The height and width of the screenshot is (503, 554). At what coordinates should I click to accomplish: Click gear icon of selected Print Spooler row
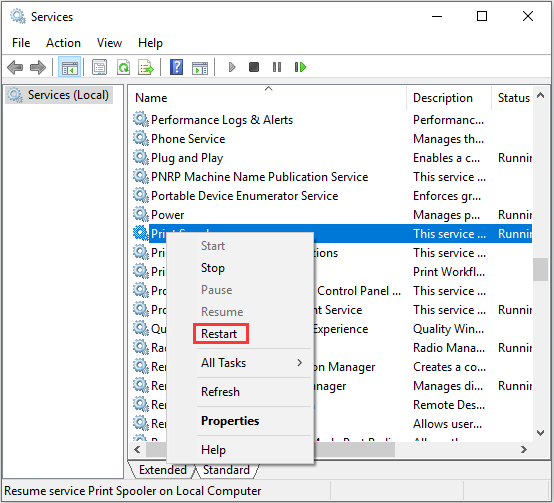(141, 233)
